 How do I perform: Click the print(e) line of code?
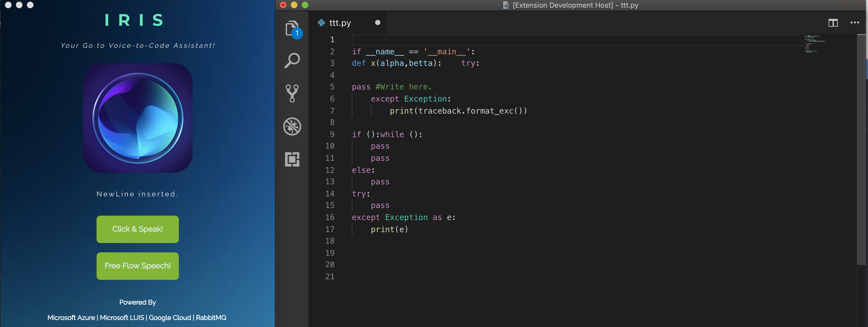click(x=389, y=230)
